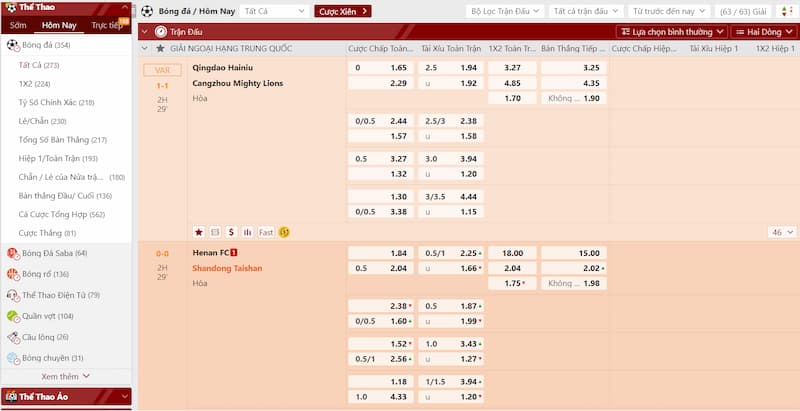This screenshot has width=800, height=411.
Task: Click the star favorite icon under Qingdao match
Action: tap(199, 232)
